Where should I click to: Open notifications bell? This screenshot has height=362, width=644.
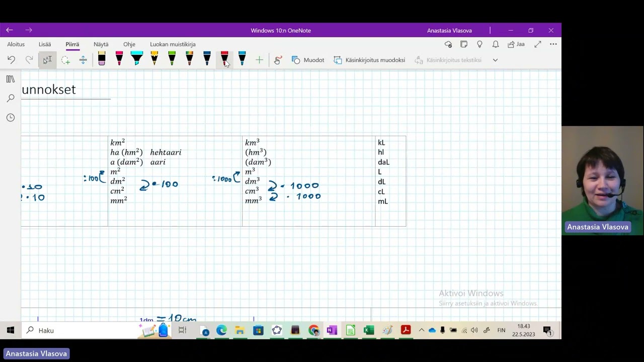point(496,44)
